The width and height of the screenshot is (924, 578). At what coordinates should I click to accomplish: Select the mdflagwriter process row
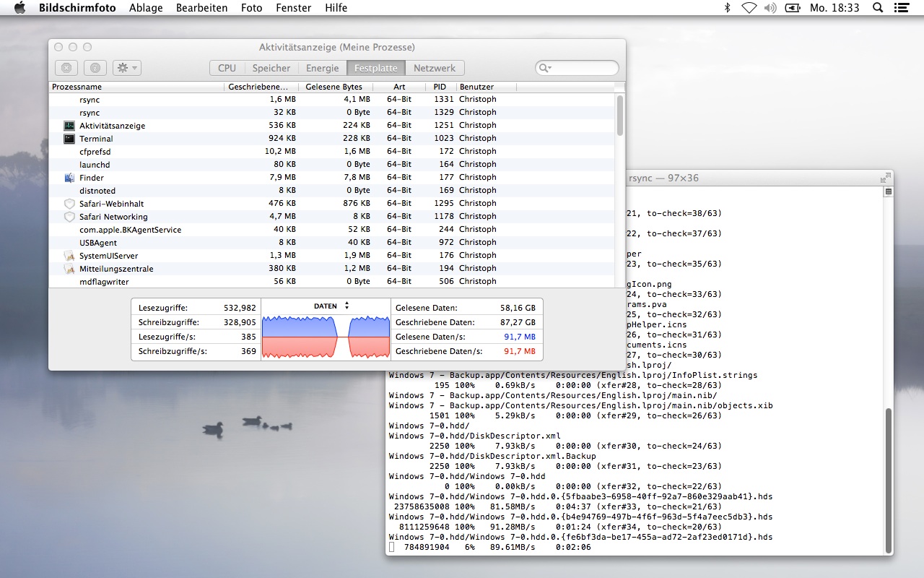pos(331,282)
